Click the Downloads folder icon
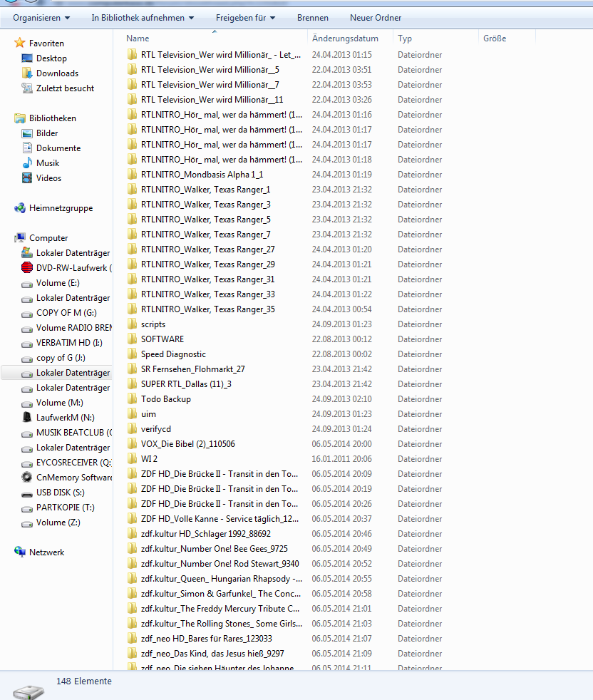This screenshot has width=593, height=700. [x=27, y=73]
